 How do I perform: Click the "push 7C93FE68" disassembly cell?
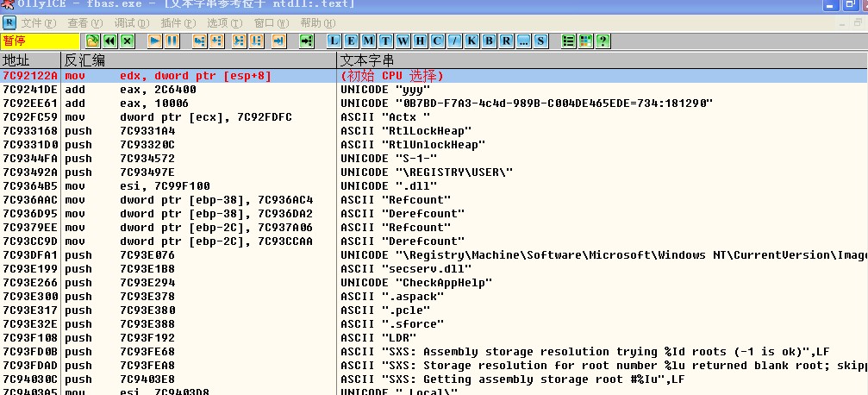[x=120, y=352]
